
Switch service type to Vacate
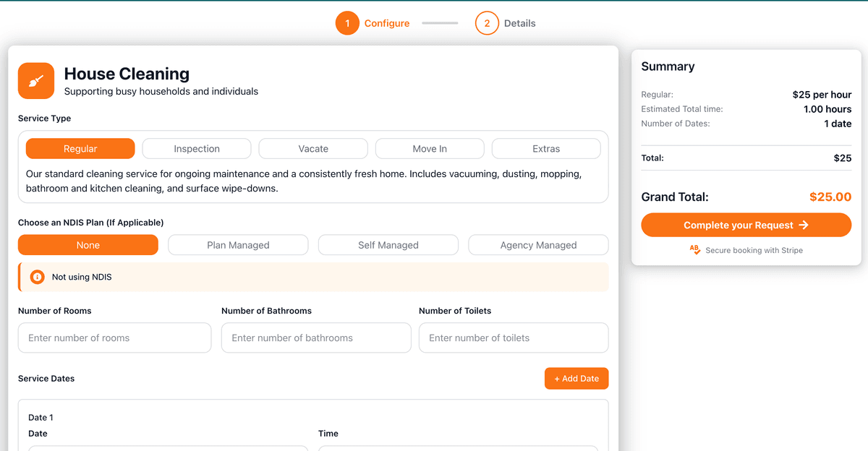pos(313,149)
